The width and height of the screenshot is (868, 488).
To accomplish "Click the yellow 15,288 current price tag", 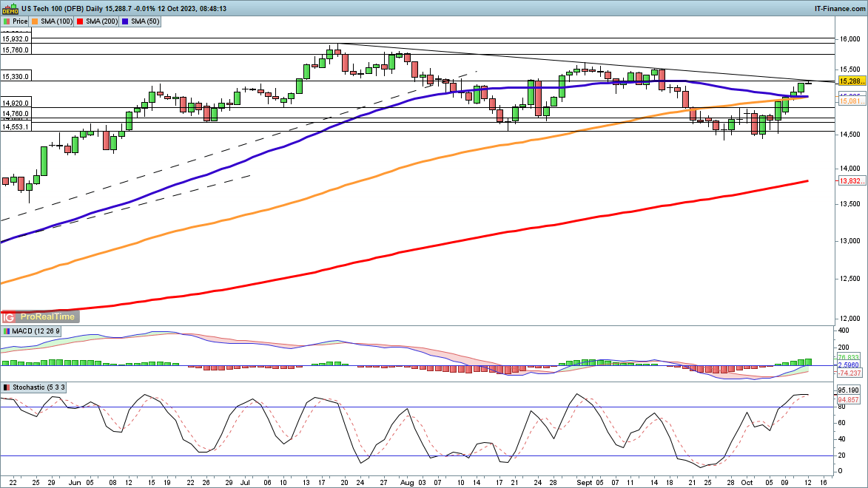I will pyautogui.click(x=852, y=81).
